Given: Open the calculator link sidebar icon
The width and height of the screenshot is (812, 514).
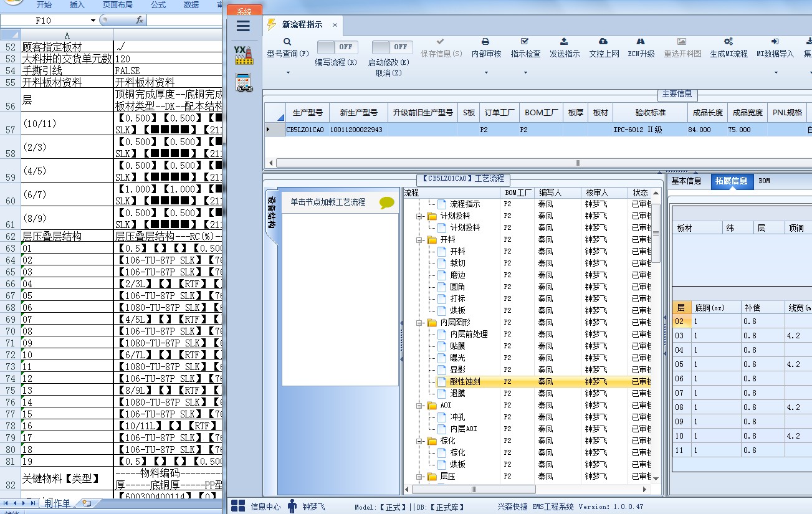Looking at the screenshot, I should 243,83.
